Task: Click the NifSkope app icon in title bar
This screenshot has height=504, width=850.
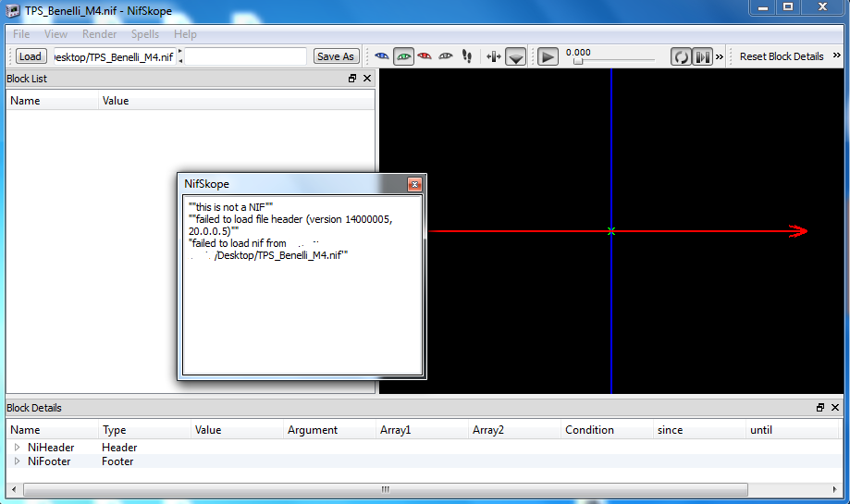Action: coord(12,11)
